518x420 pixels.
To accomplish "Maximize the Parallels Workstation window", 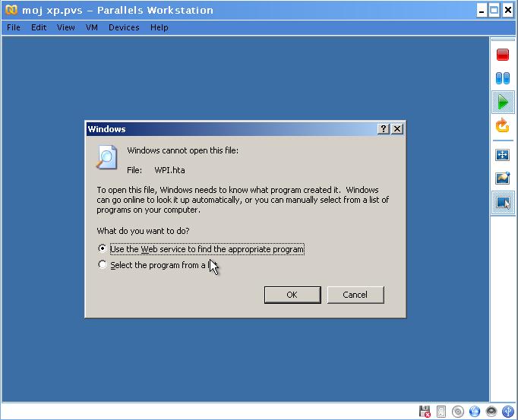I will [x=494, y=11].
